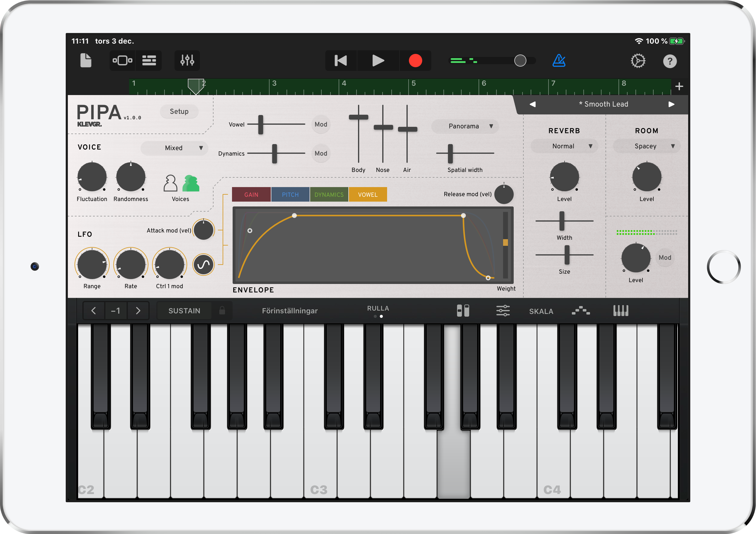756x534 pixels.
Task: Switch to the tracks view icon
Action: (x=149, y=61)
